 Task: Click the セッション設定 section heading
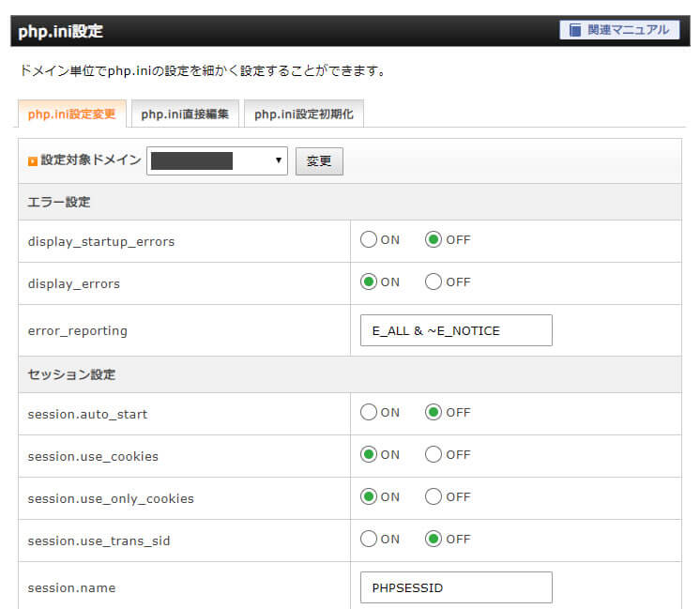pos(71,374)
